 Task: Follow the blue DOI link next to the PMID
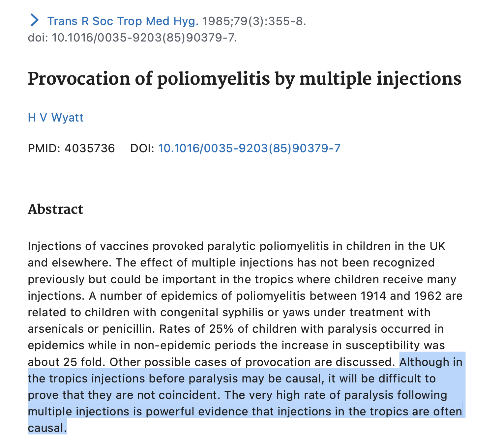[x=249, y=149]
